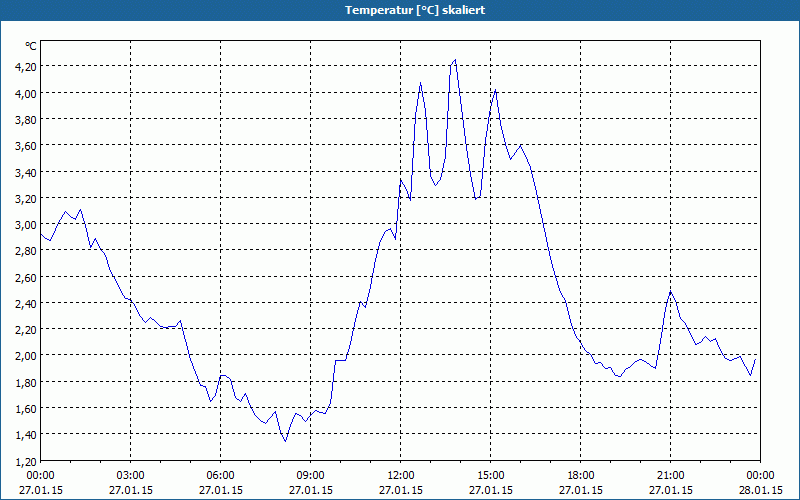800x500 pixels.
Task: Click the curve's lowest dip below 1,40
Action: [x=285, y=440]
